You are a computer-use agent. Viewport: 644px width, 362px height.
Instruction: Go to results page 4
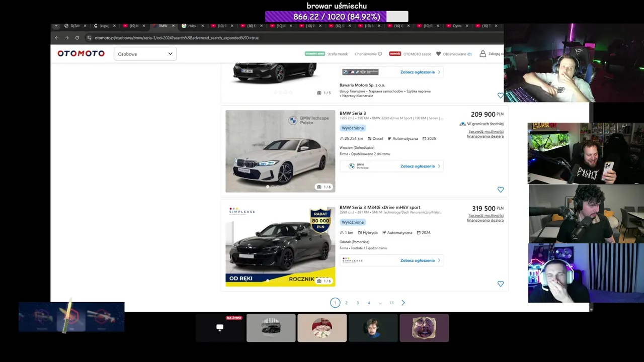coord(369,303)
